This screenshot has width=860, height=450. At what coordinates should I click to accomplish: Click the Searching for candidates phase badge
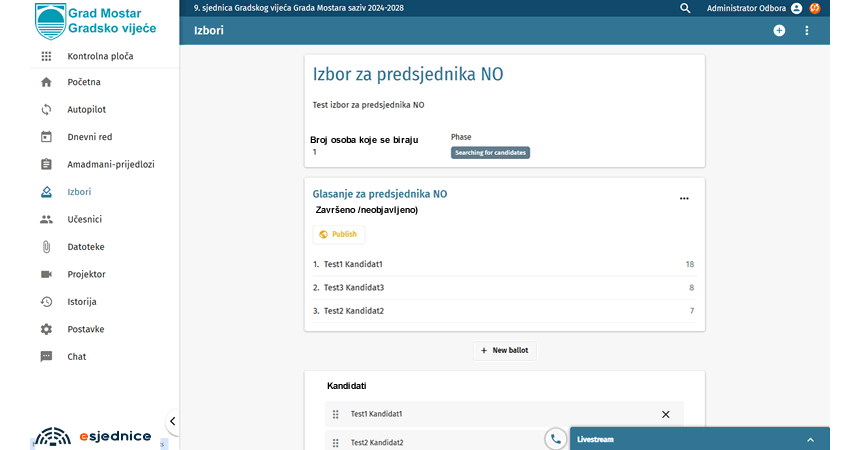pos(490,153)
